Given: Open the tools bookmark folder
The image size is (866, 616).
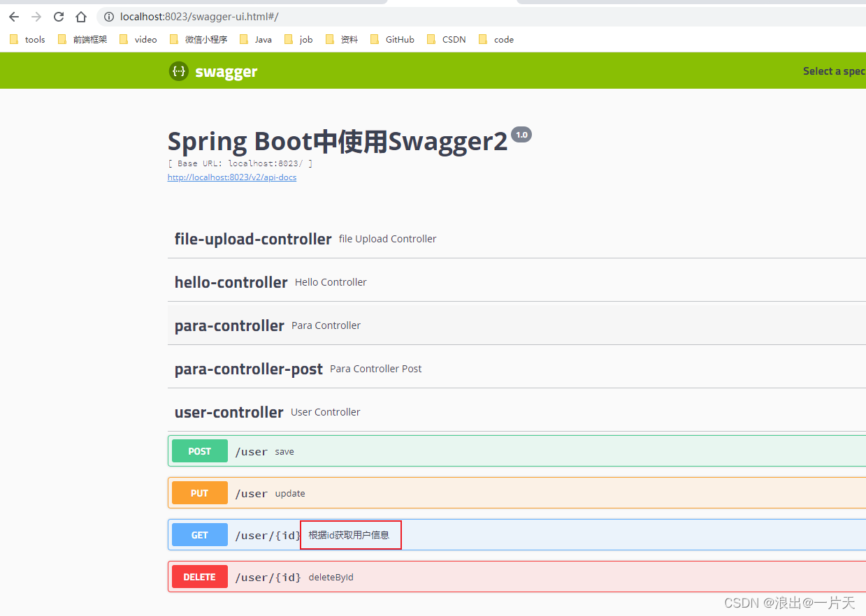Looking at the screenshot, I should [27, 39].
